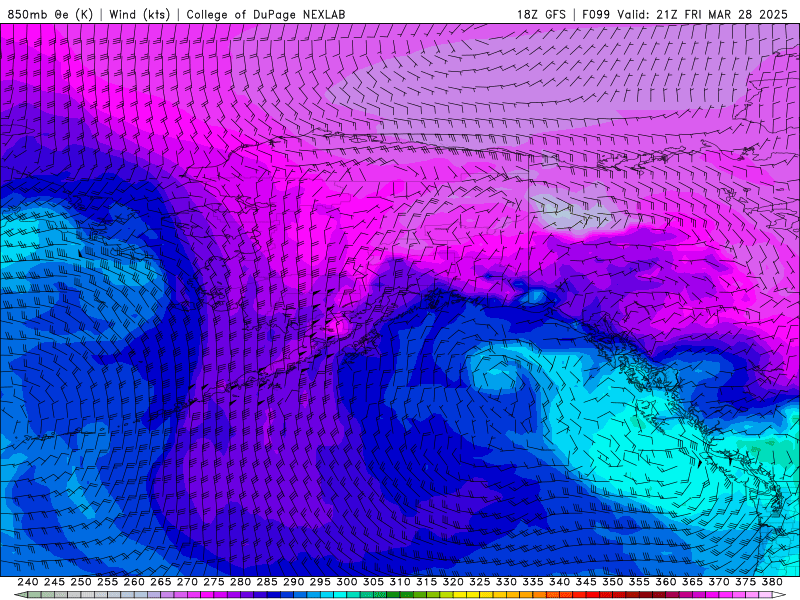800x600 pixels.
Task: Click the 260 colorbar label
Action: pyautogui.click(x=134, y=582)
